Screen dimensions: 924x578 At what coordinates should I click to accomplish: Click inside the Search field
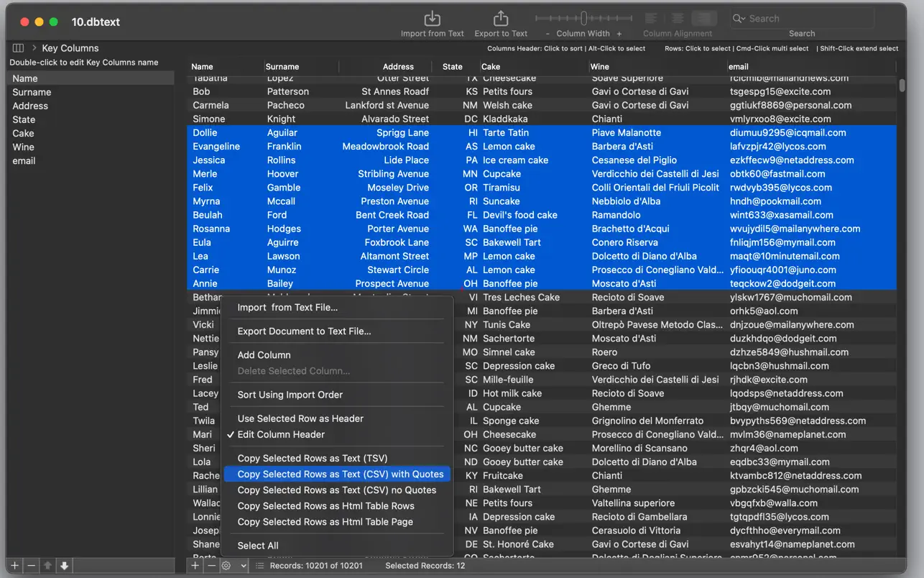pyautogui.click(x=808, y=19)
